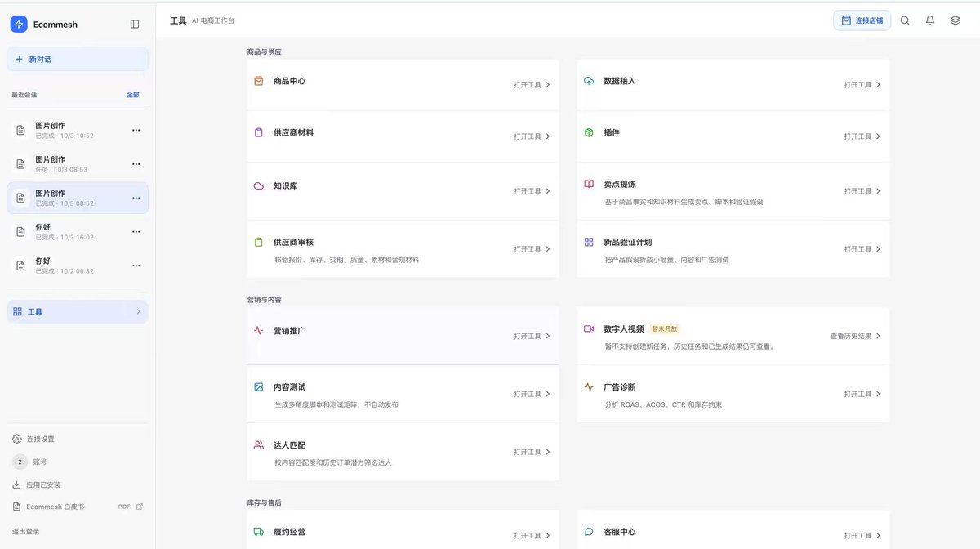Click the 连接店铺 button
980x549 pixels.
pos(862,20)
